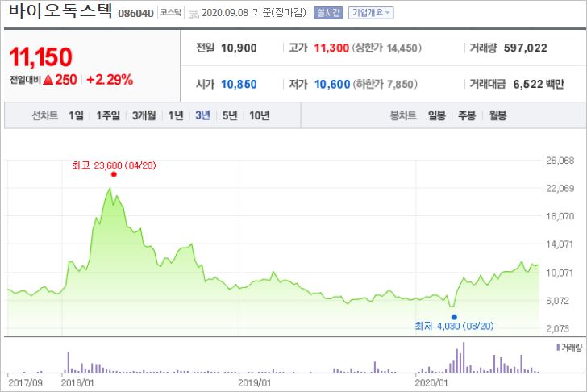This screenshot has width=587, height=392.
Task: Click the 10,071 price axis label
Action: point(560,273)
